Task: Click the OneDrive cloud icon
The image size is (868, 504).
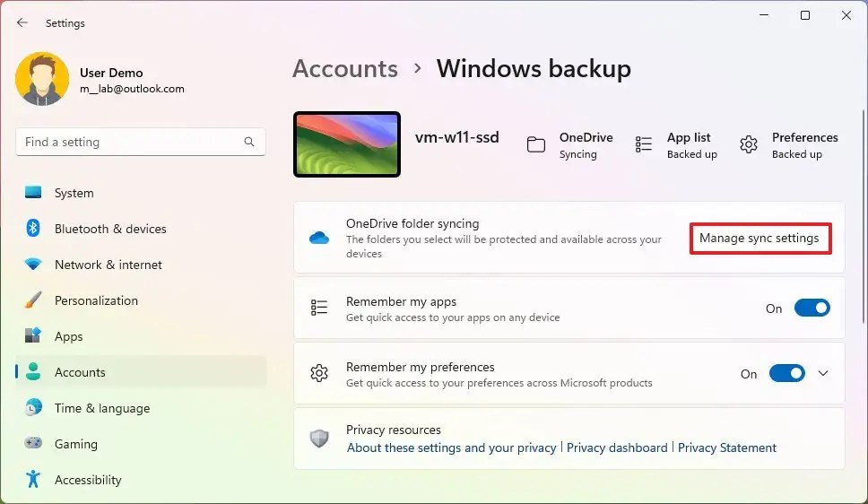Action: (x=319, y=239)
